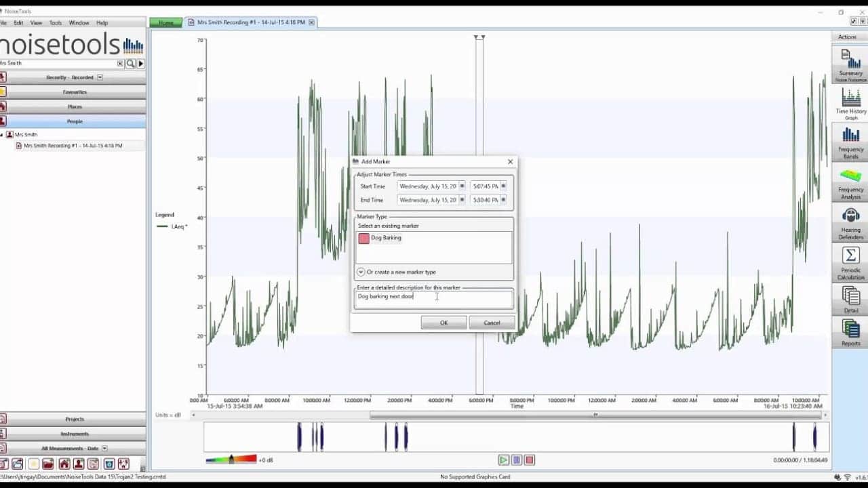Viewport: 868px width, 488px height.
Task: Click the LAeq legend entry
Action: [x=172, y=226]
